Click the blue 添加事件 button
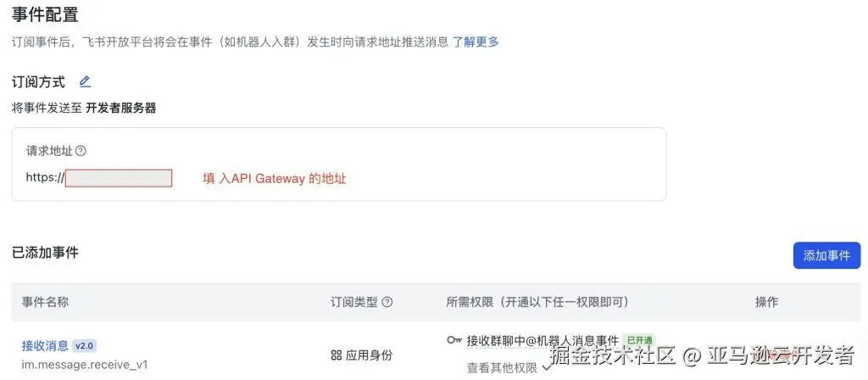The height and width of the screenshot is (380, 868). 826,255
